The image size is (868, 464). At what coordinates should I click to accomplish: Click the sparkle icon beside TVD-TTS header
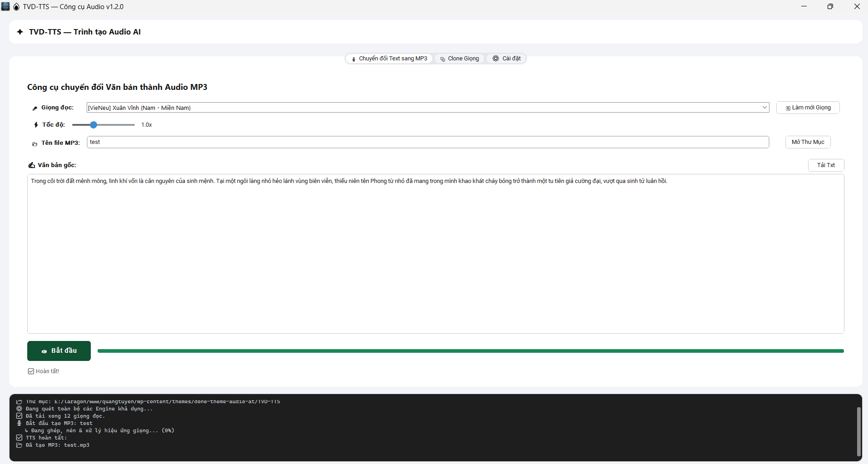(x=20, y=32)
